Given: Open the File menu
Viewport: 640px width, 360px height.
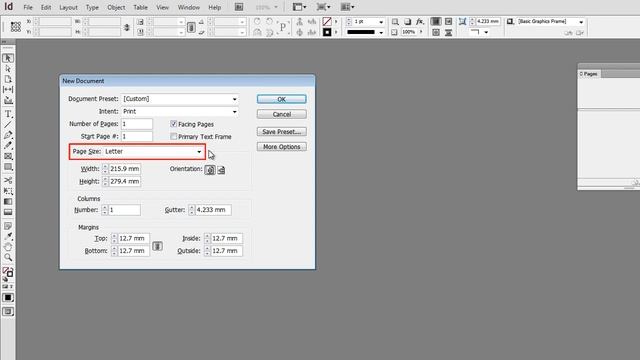Looking at the screenshot, I should pos(28,7).
